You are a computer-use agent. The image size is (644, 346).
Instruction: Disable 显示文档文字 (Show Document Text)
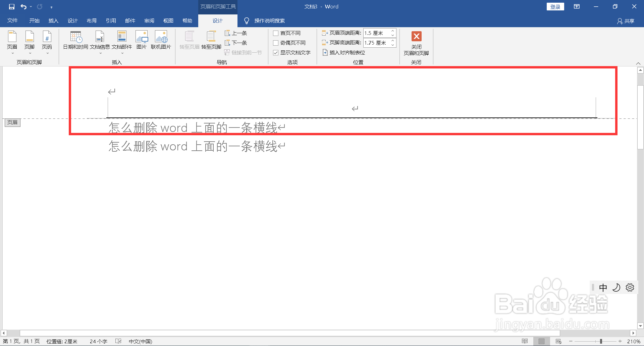[x=276, y=52]
